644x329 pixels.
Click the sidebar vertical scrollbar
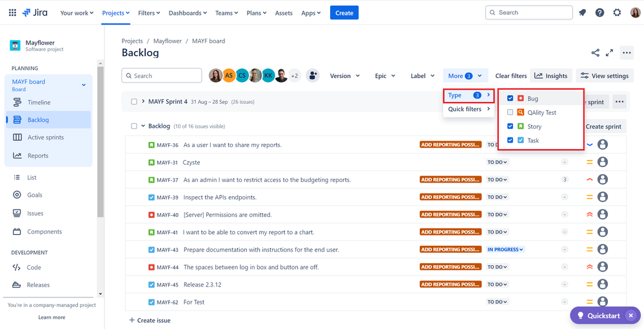tap(101, 141)
